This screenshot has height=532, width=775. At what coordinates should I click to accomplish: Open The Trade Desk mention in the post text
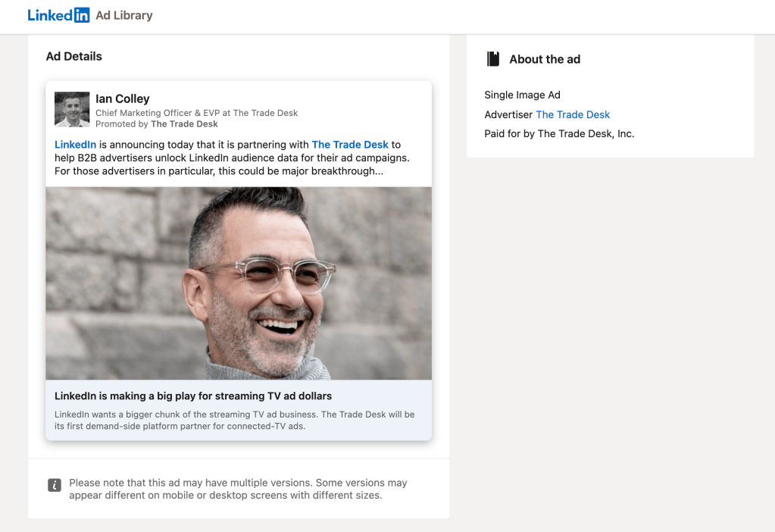(x=350, y=144)
